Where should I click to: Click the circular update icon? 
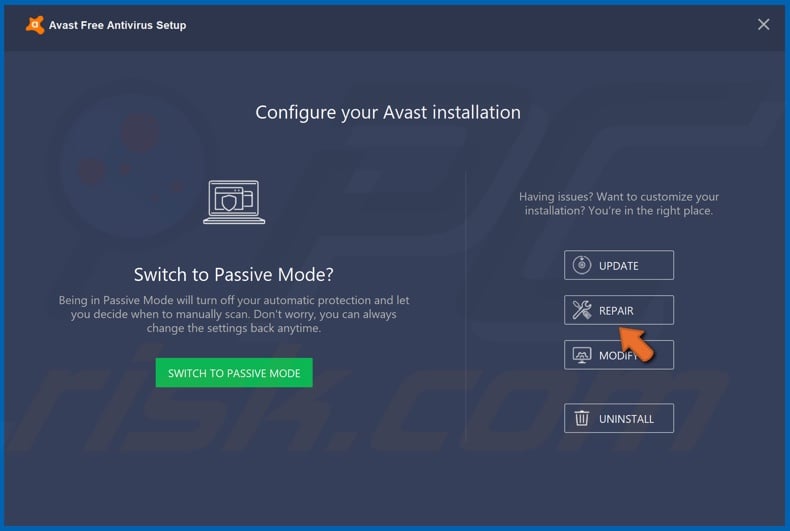[x=581, y=265]
